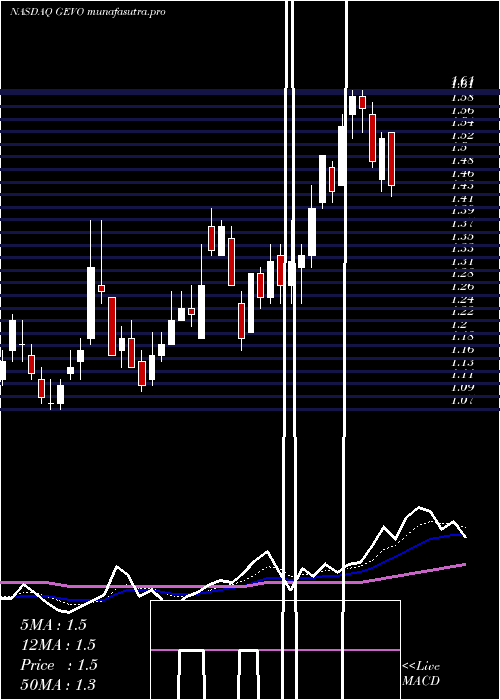Select the 1.56 price axis label
Image resolution: width=500 pixels, height=700 pixels.
tap(463, 110)
